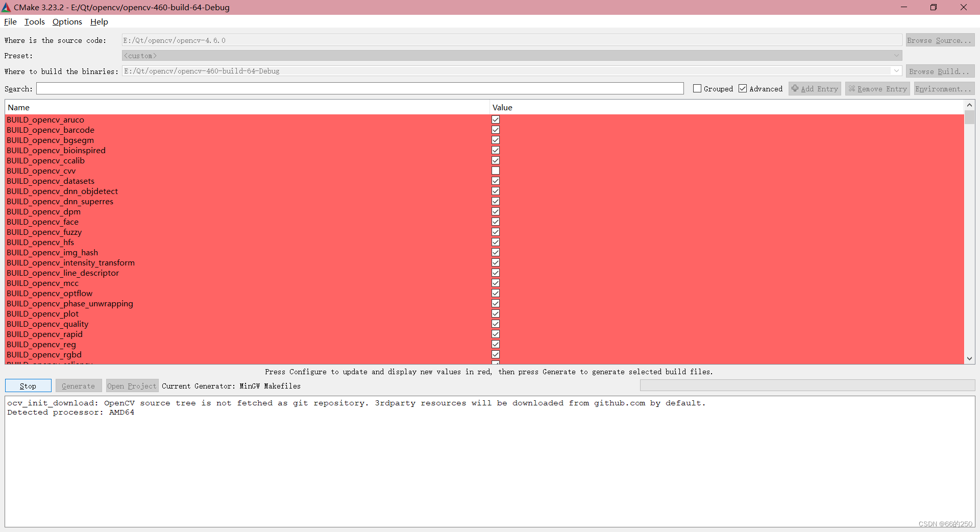Select the BUILD_opencv_dpm row name
The width and height of the screenshot is (980, 532).
point(44,211)
